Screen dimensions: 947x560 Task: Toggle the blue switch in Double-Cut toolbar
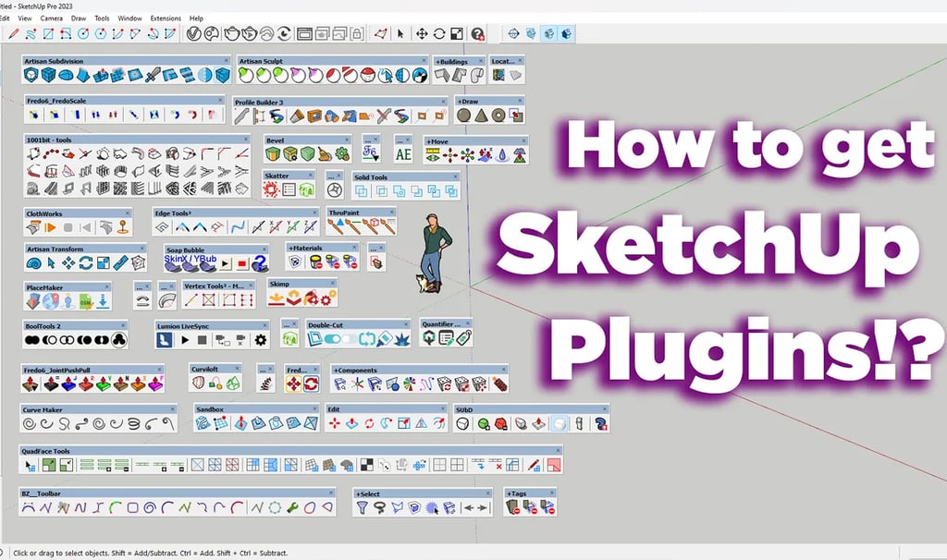pyautogui.click(x=332, y=340)
